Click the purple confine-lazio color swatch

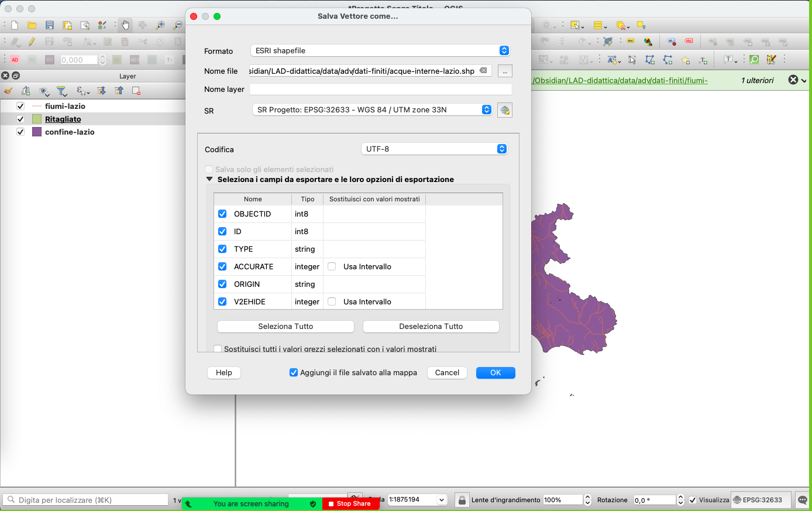point(37,132)
